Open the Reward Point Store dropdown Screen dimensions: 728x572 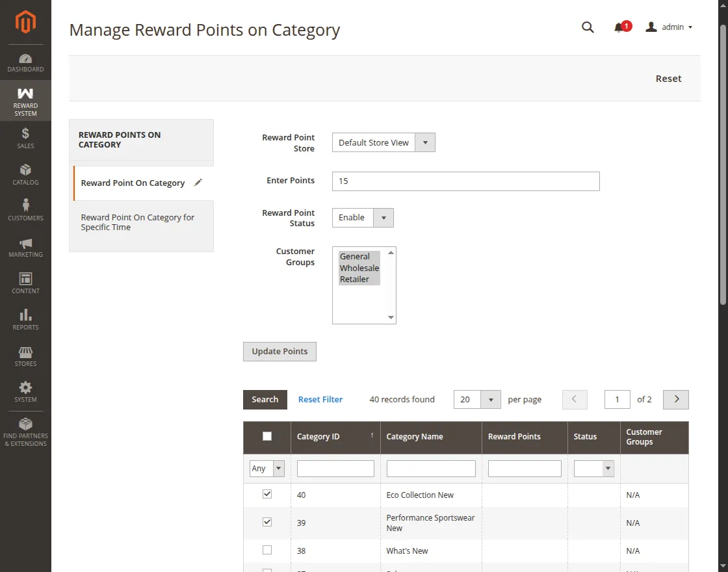(383, 142)
